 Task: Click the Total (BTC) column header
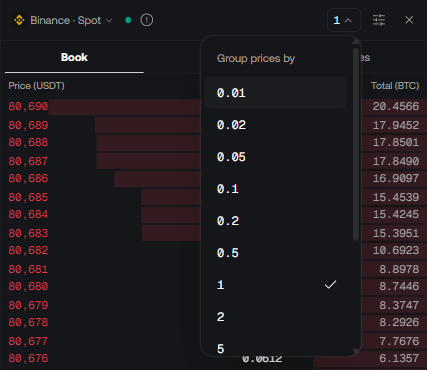tap(395, 86)
